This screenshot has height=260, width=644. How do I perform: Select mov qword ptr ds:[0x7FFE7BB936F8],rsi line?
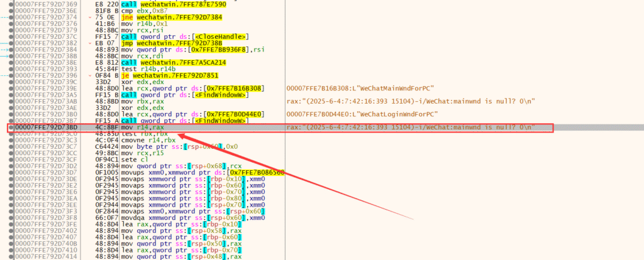point(192,50)
